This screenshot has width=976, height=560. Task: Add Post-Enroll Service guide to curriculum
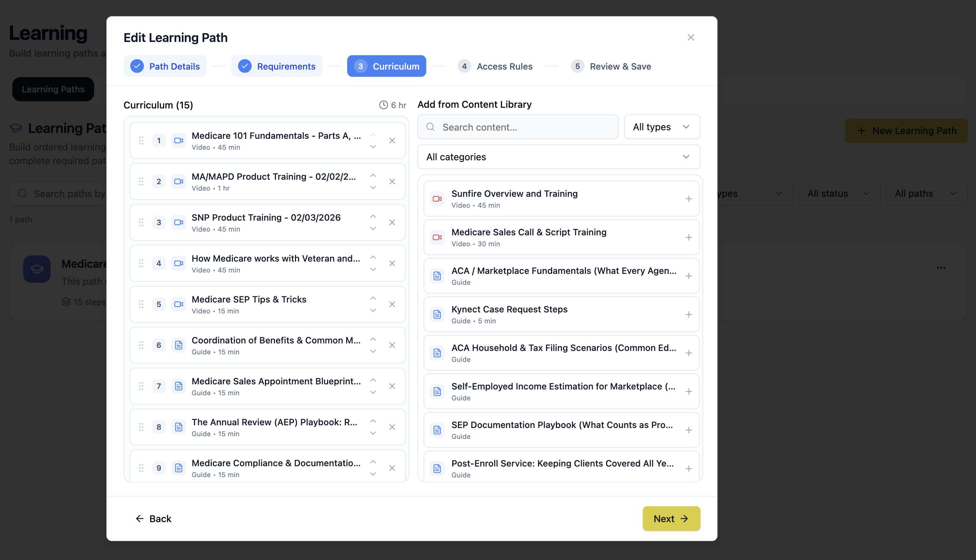(x=689, y=469)
